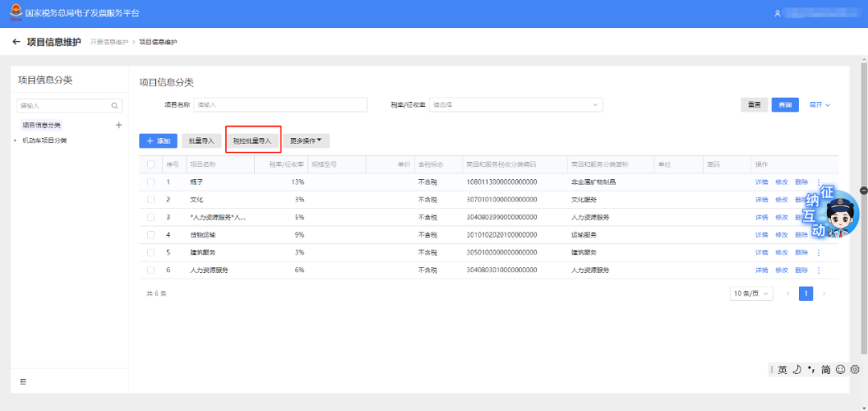Select the checkbox for row 4 货物运输
This screenshot has height=411, width=868.
[x=151, y=235]
